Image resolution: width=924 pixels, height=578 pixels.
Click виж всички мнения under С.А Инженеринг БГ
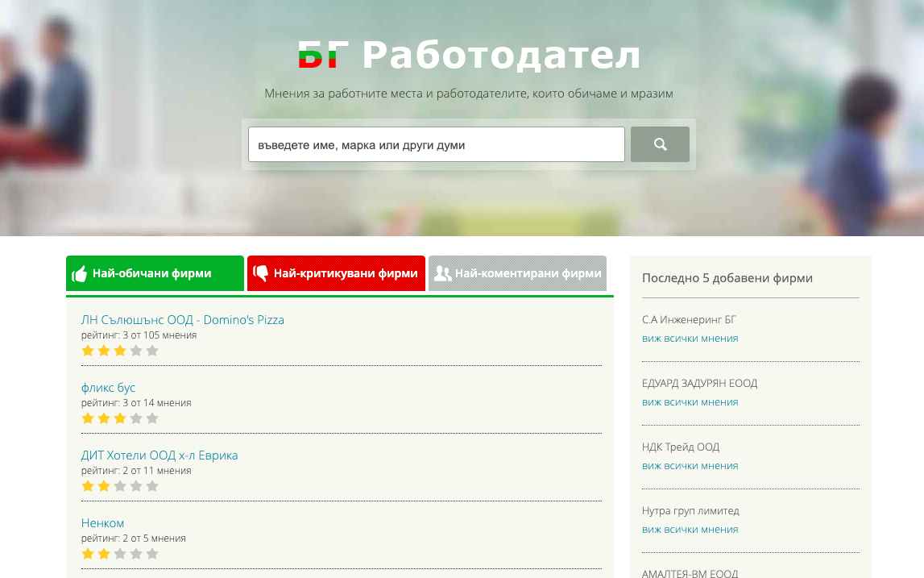[690, 338]
